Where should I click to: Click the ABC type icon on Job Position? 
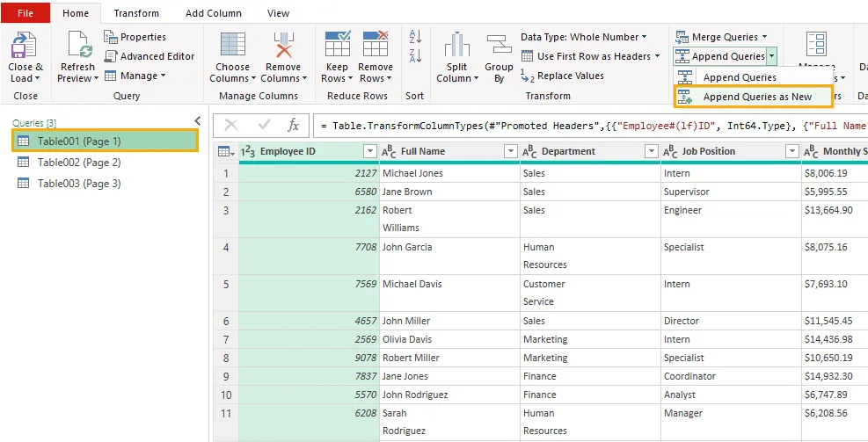[670, 151]
